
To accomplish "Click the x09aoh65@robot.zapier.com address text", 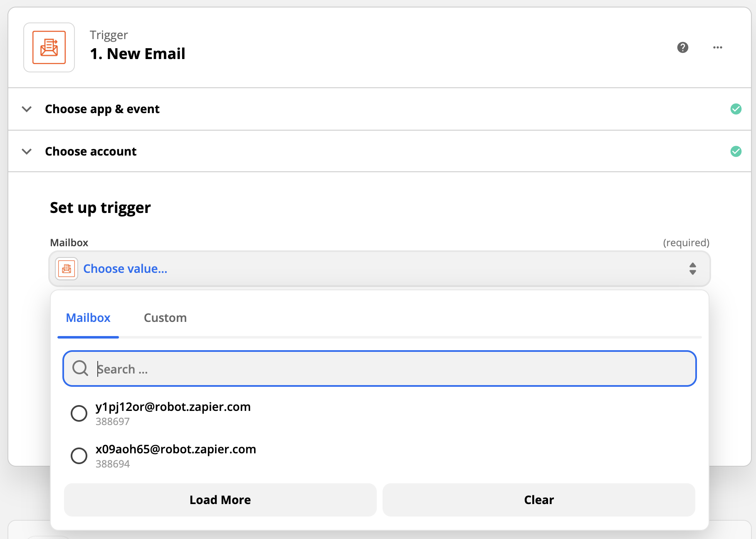I will coord(176,450).
